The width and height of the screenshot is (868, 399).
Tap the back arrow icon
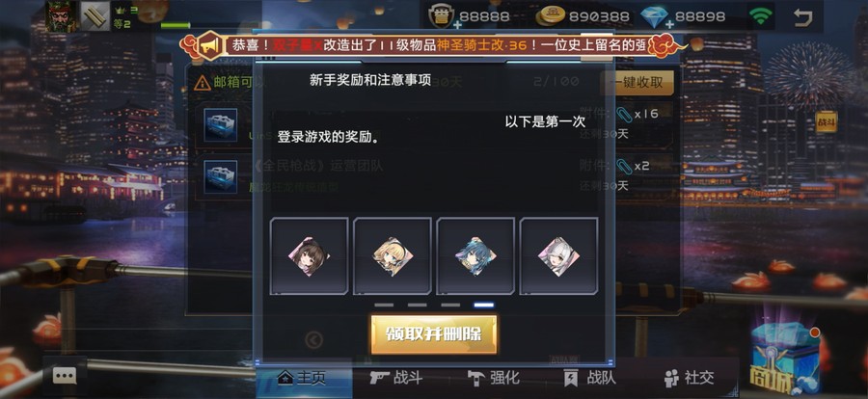point(802,17)
